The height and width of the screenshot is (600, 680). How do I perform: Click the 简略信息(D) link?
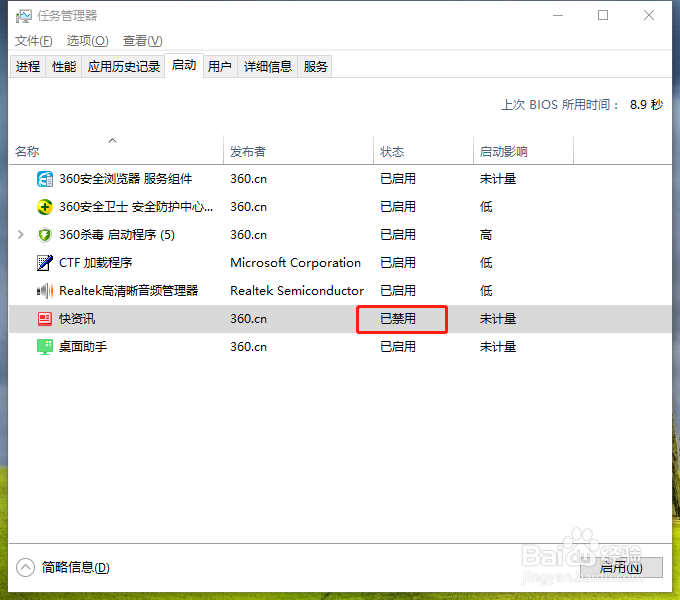click(75, 567)
